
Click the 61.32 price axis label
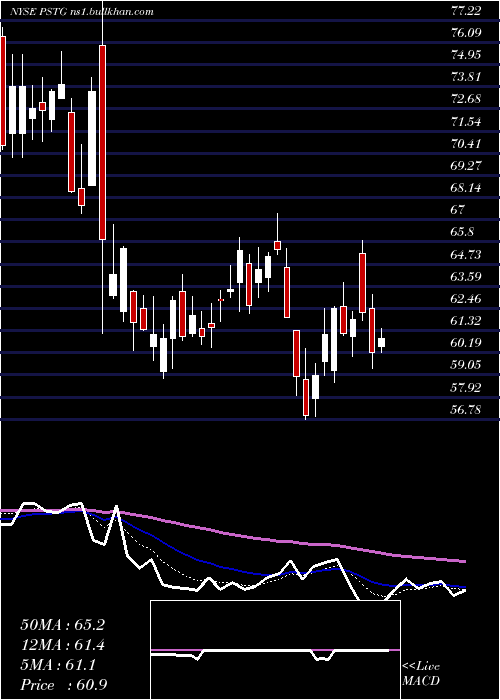coord(466,321)
